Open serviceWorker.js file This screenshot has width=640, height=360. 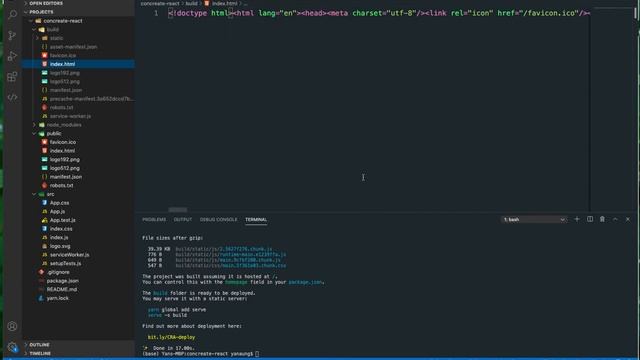(70, 255)
